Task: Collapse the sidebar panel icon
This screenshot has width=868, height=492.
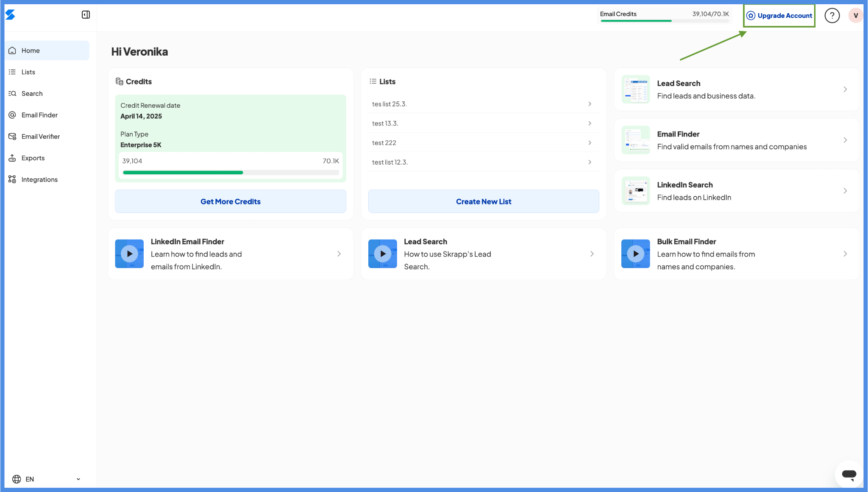Action: pyautogui.click(x=86, y=15)
